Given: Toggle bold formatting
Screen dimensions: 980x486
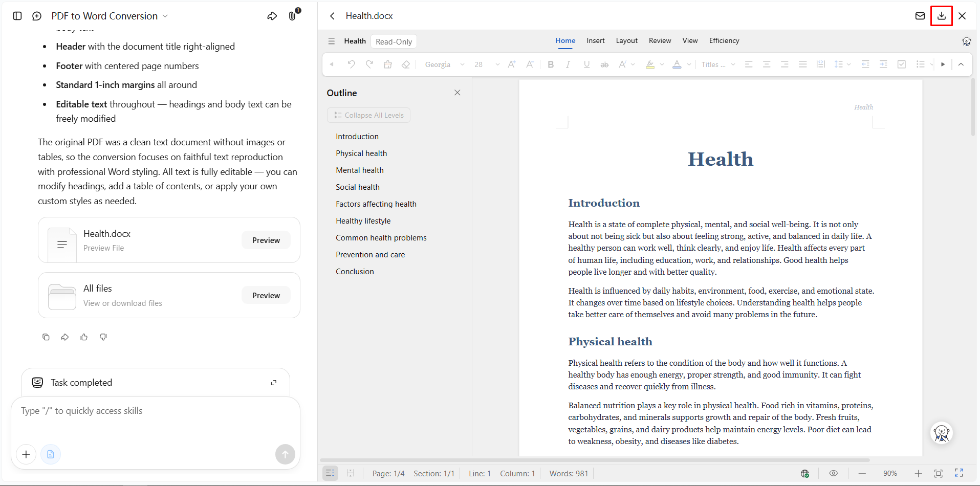Looking at the screenshot, I should pyautogui.click(x=551, y=64).
